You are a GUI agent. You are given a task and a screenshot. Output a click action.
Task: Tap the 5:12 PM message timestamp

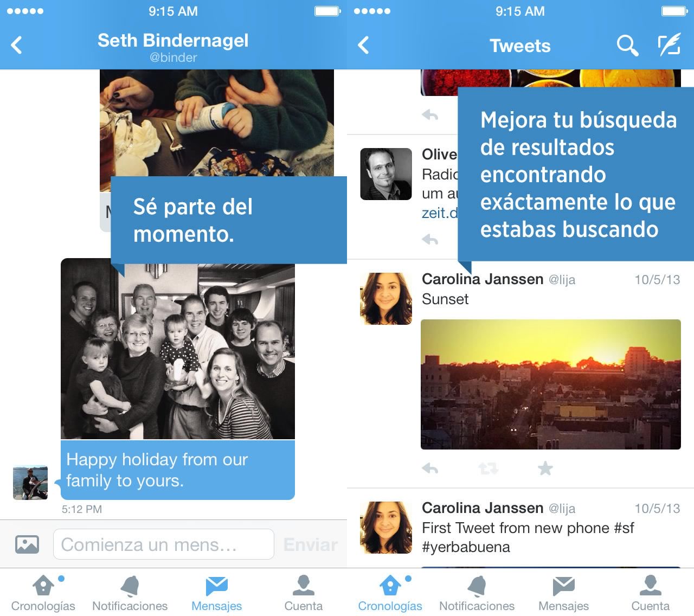point(82,509)
